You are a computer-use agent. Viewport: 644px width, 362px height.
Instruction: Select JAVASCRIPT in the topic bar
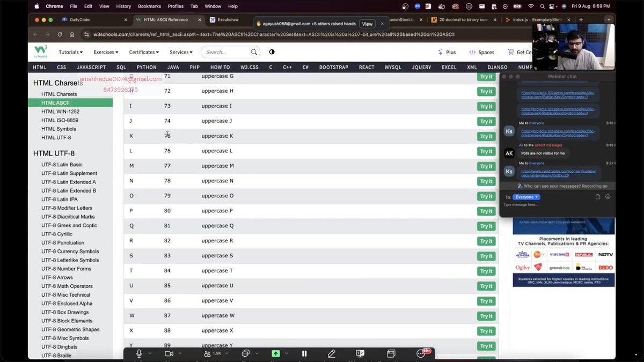91,68
